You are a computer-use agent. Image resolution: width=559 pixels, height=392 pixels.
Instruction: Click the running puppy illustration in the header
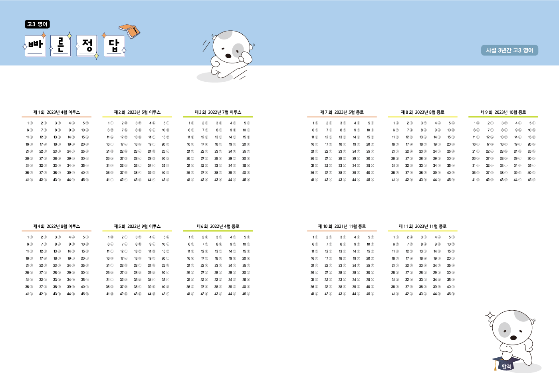[226, 56]
